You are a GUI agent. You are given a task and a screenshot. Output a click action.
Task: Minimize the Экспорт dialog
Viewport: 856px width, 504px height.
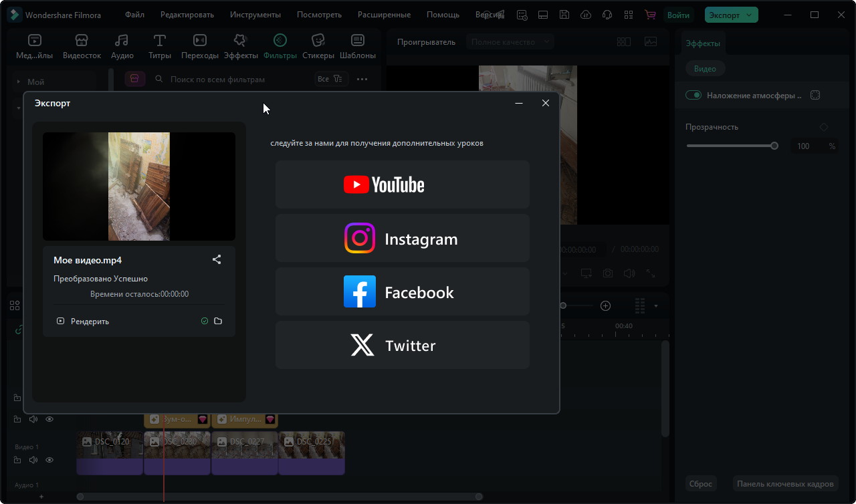tap(519, 103)
